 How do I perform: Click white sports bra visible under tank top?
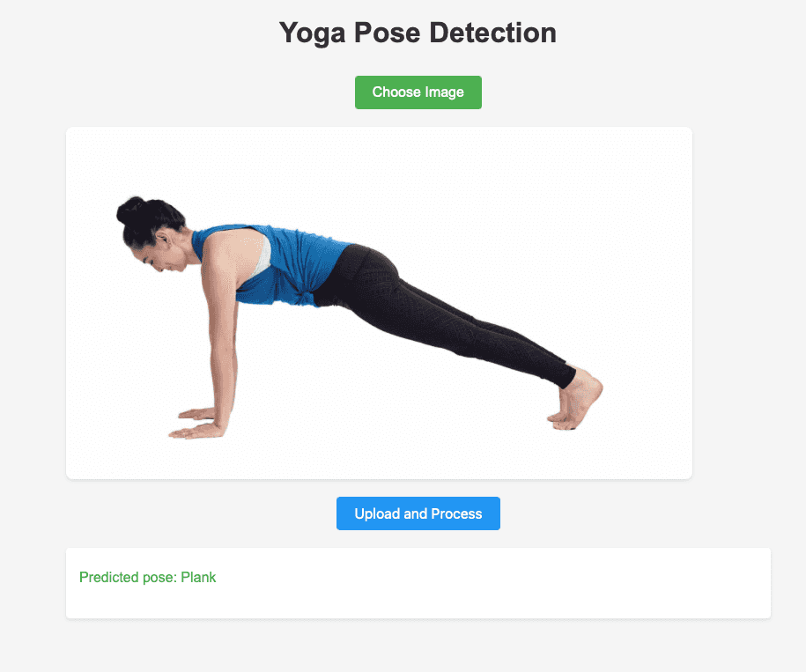click(x=263, y=257)
